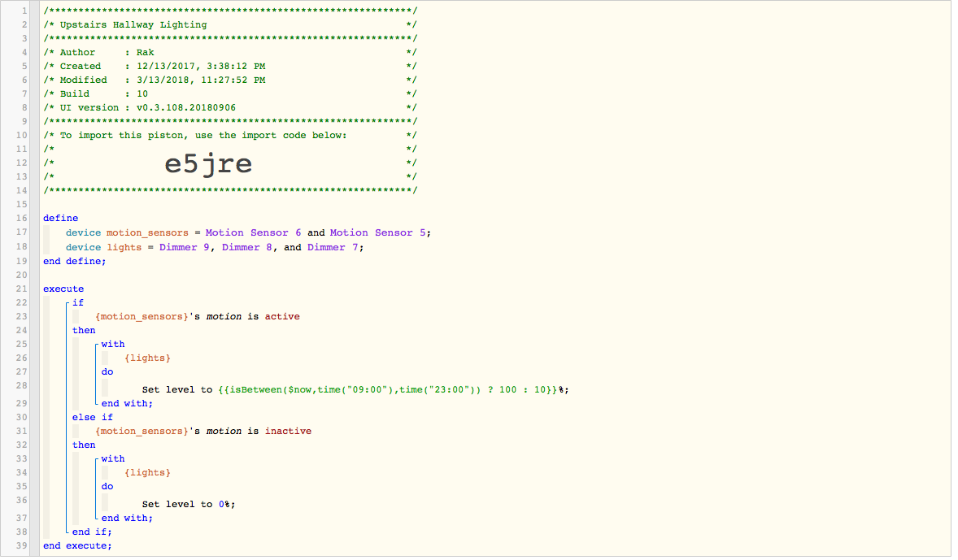The width and height of the screenshot is (958, 560).
Task: Click line number 39 in the gutter
Action: pyautogui.click(x=21, y=546)
